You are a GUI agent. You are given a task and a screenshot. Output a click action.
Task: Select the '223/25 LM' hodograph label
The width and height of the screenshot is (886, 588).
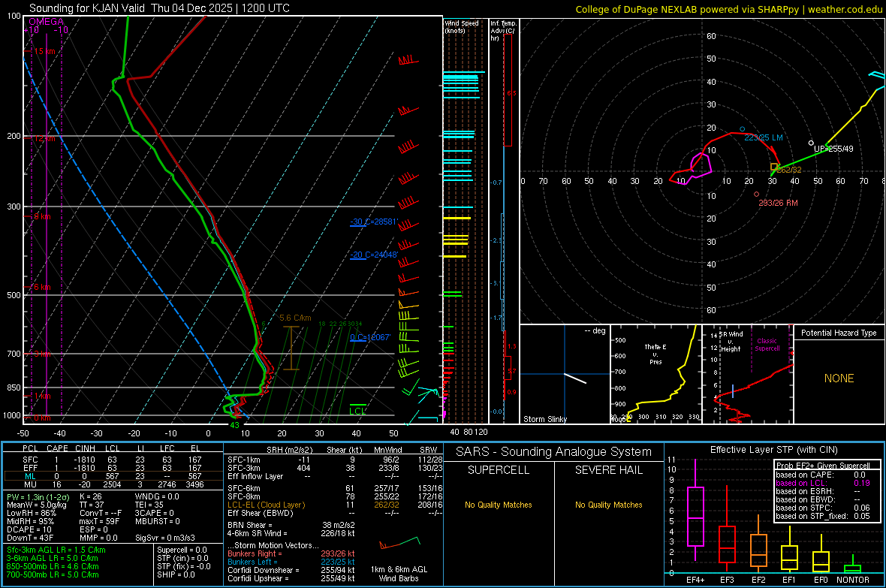(764, 137)
